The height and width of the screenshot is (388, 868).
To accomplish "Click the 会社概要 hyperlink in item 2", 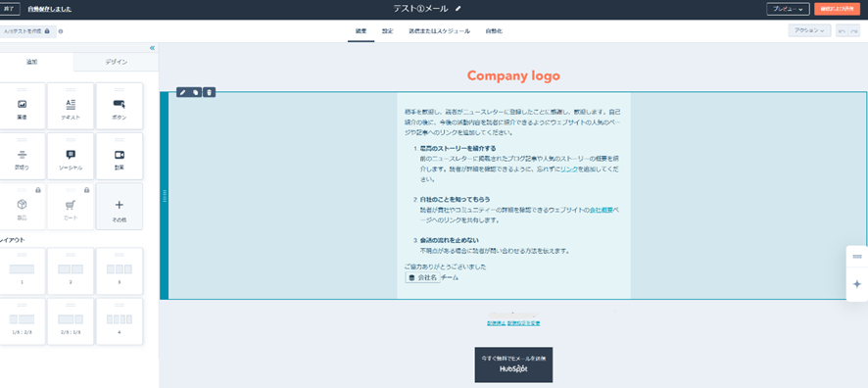I will point(601,210).
